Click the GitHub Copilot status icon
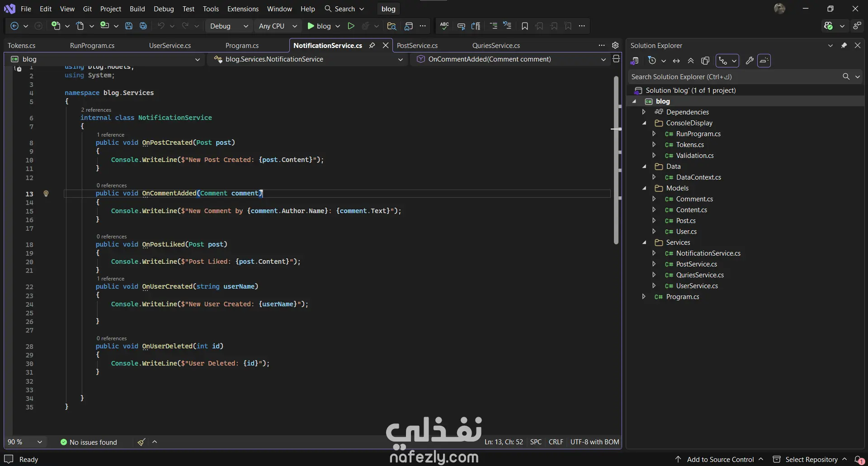Image resolution: width=868 pixels, height=466 pixels. pos(828,26)
